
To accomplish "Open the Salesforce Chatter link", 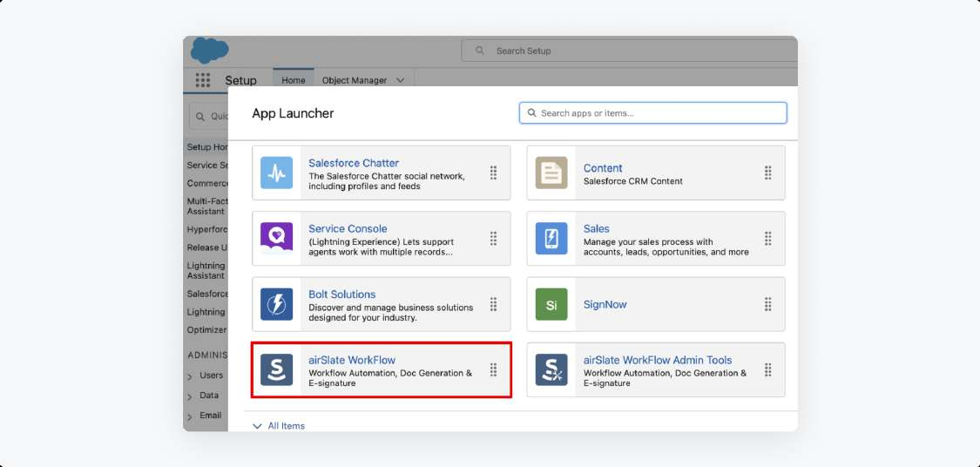I will point(354,163).
